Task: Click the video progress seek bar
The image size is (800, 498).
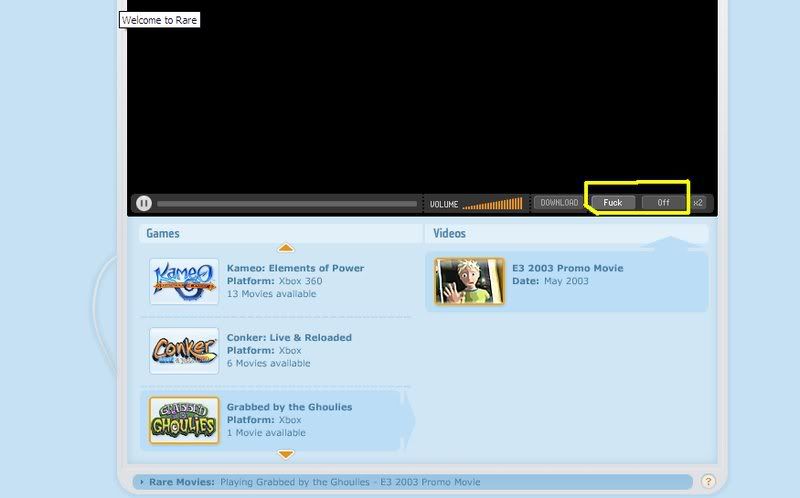Action: pos(287,204)
